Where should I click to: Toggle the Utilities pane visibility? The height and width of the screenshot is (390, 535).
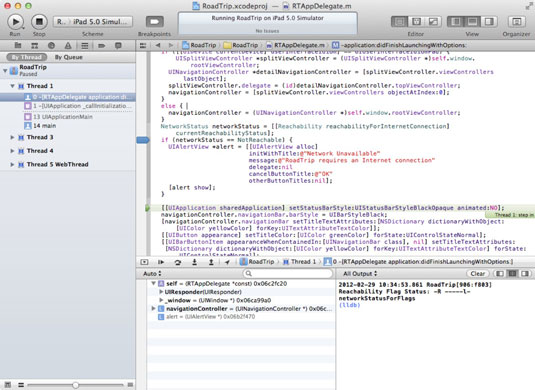click(489, 22)
